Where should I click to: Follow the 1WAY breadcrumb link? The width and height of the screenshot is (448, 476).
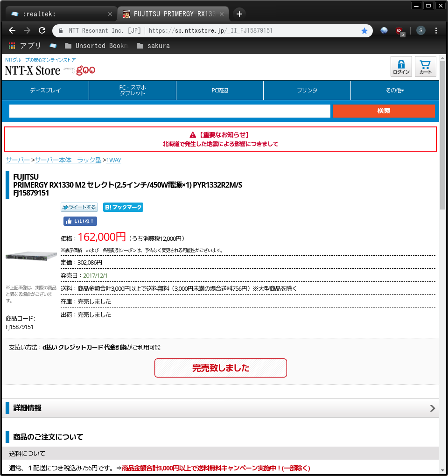pos(113,160)
